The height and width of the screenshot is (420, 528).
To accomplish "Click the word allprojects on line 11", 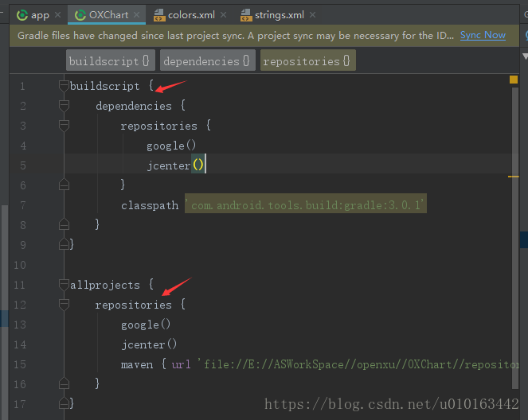I will 105,285.
